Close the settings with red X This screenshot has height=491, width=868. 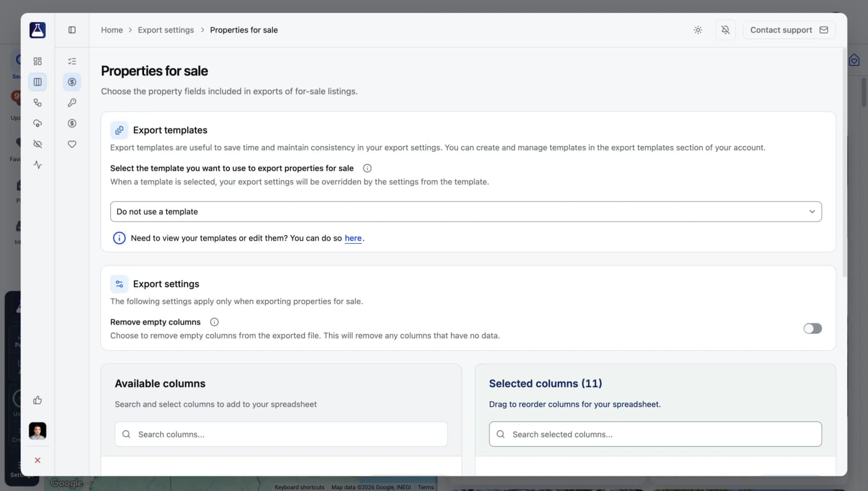click(37, 460)
